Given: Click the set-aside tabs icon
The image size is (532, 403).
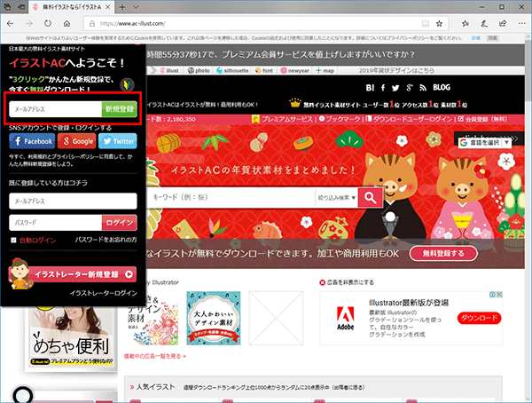Looking at the screenshot, I should pyautogui.click(x=21, y=7).
